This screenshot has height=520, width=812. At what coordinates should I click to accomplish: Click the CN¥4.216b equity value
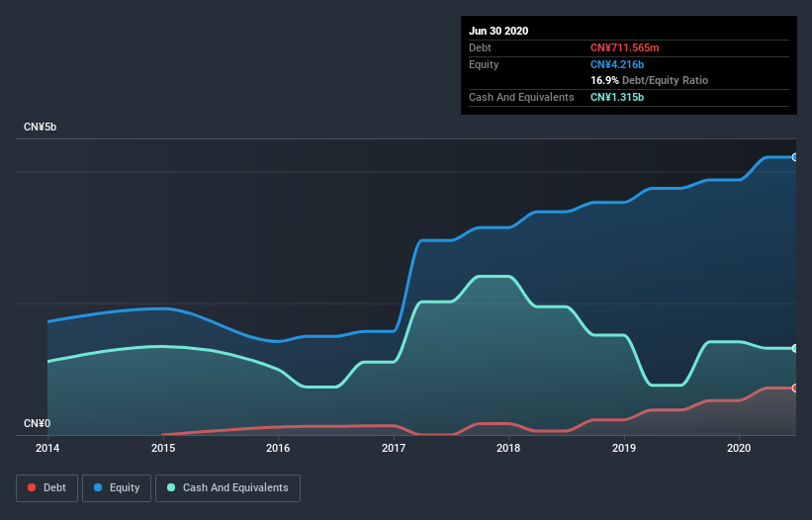point(617,64)
